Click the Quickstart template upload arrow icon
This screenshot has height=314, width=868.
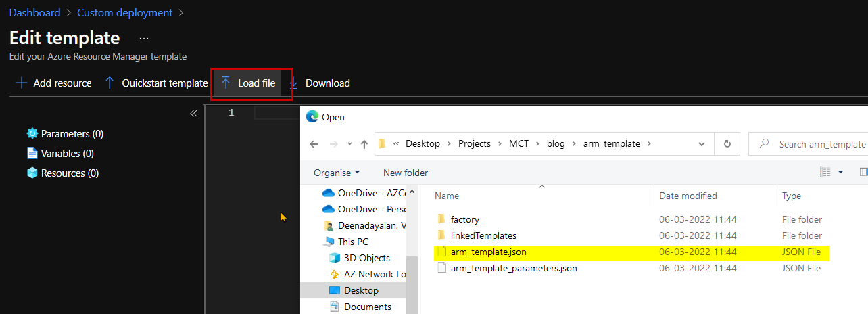[x=110, y=83]
